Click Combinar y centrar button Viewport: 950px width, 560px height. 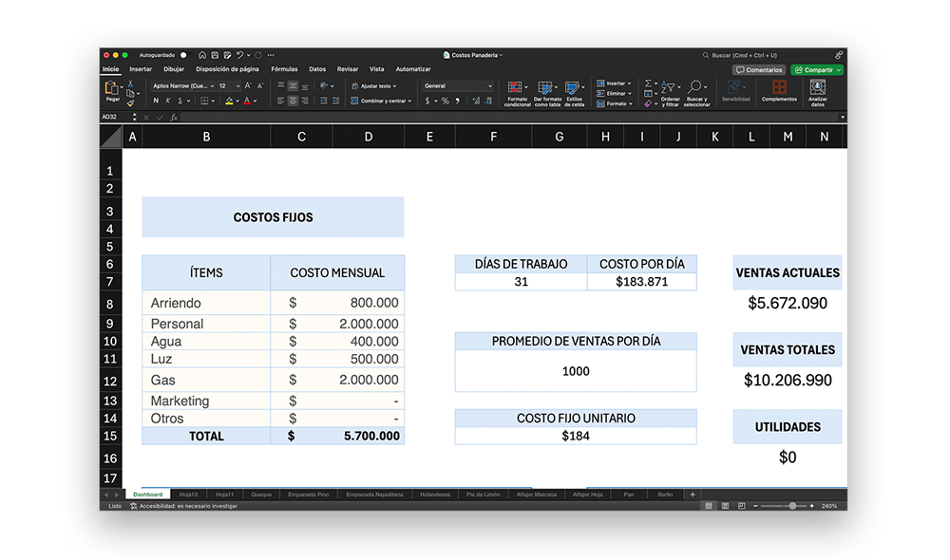381,102
